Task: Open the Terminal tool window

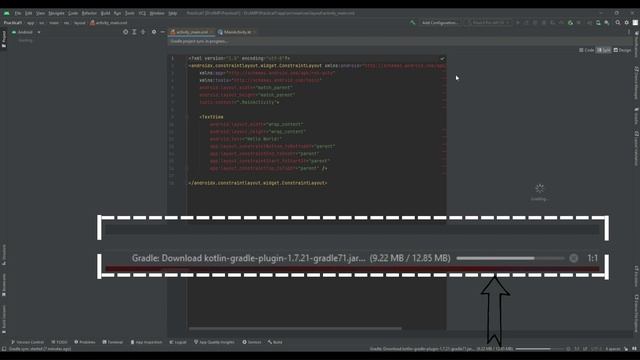Action: coord(113,342)
